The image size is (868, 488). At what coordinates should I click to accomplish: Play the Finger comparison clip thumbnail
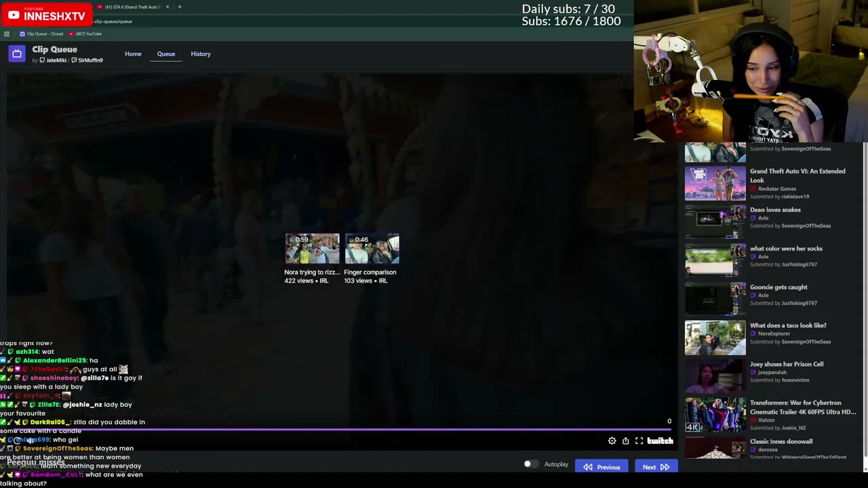[x=372, y=249]
